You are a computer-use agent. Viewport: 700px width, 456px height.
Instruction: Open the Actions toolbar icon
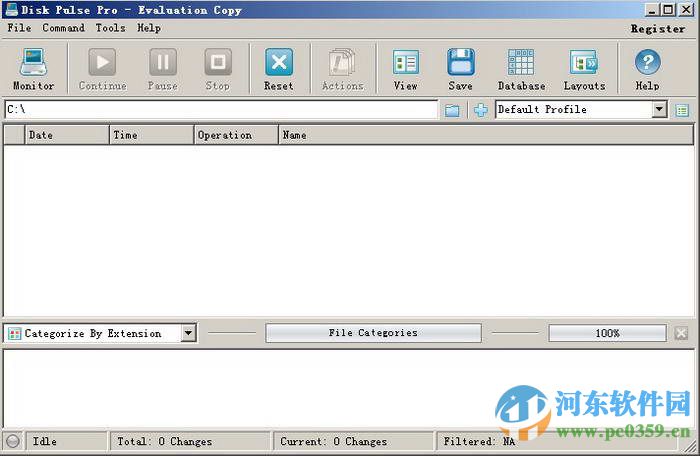(x=342, y=69)
